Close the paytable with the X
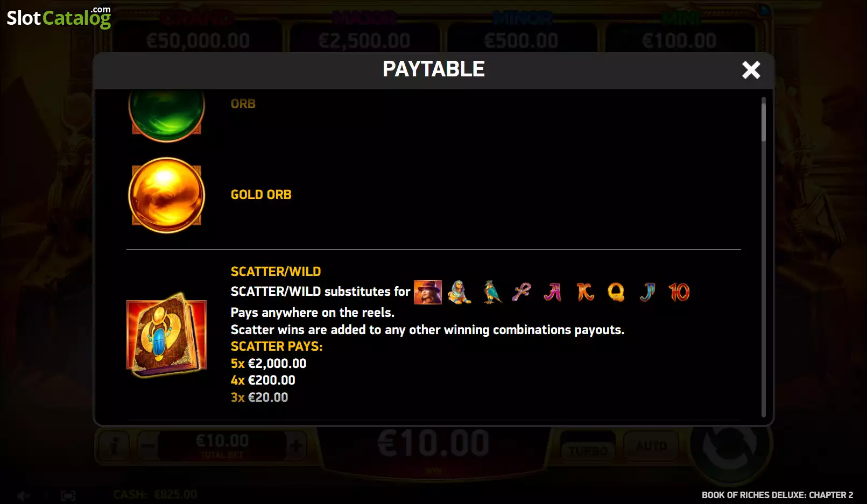Screen dimensions: 867x504 point(751,70)
